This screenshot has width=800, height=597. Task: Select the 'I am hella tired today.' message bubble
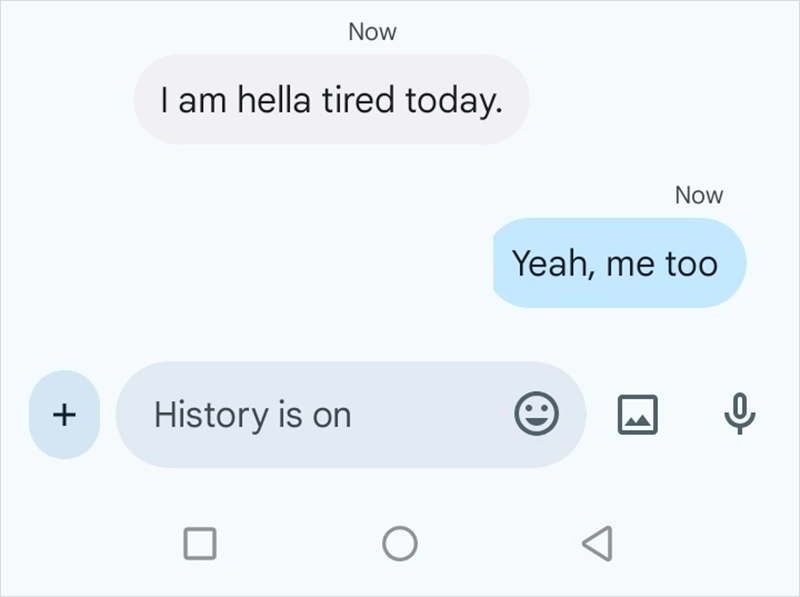[x=330, y=99]
